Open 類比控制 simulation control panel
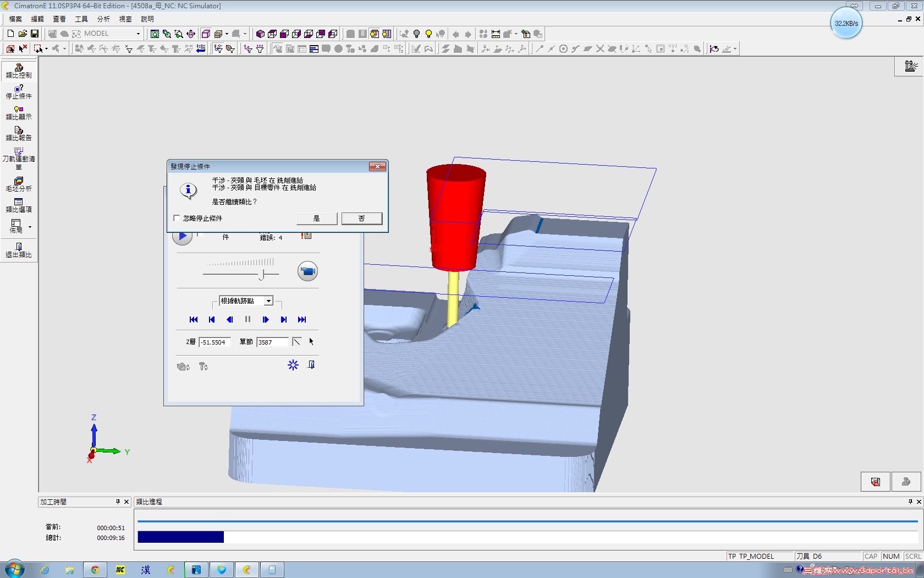This screenshot has height=578, width=924. click(19, 71)
